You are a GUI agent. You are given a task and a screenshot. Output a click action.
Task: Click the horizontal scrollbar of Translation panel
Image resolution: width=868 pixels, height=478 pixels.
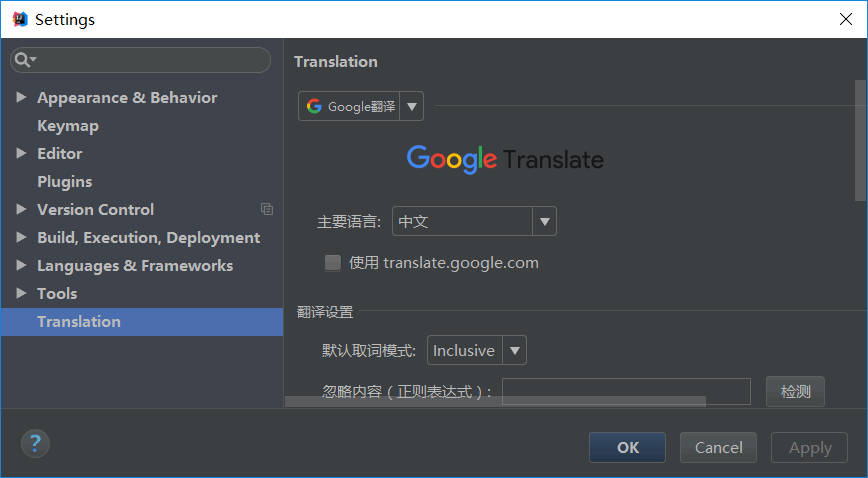pos(495,401)
